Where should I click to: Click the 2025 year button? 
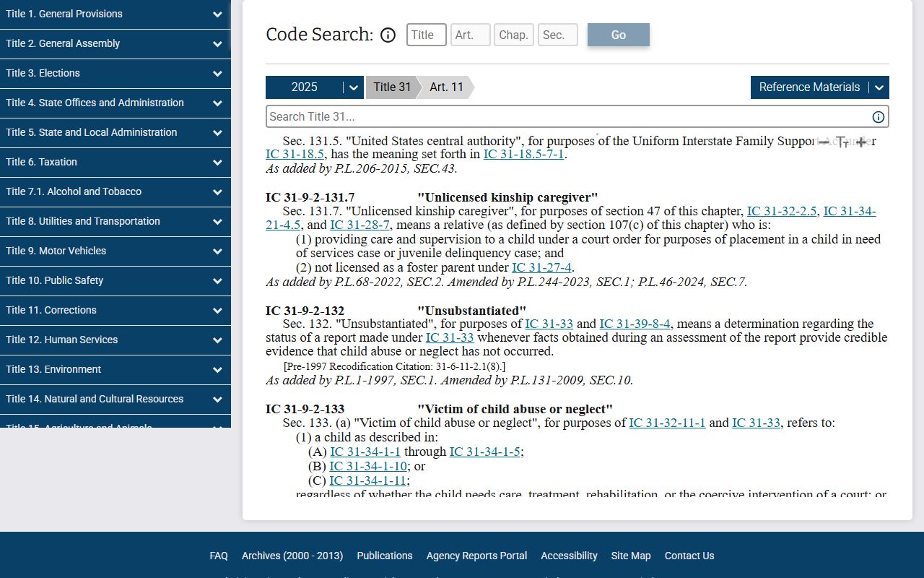tap(305, 87)
